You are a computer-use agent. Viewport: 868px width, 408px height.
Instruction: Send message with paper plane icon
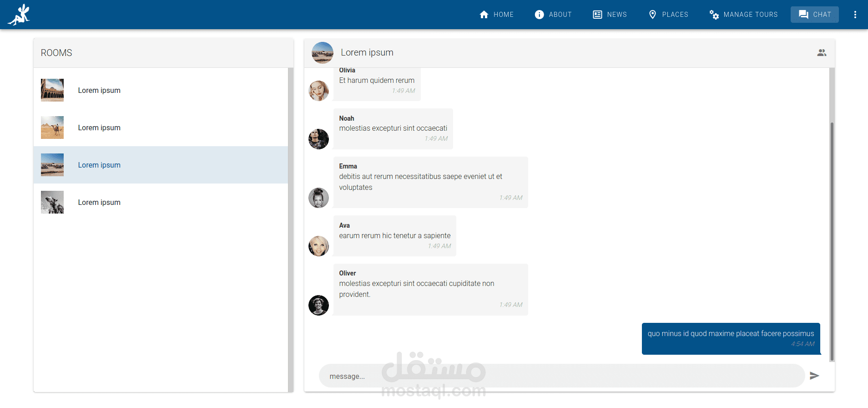point(814,376)
